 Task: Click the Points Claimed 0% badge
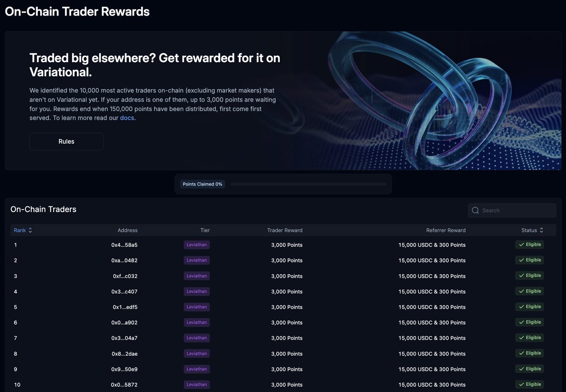[202, 184]
